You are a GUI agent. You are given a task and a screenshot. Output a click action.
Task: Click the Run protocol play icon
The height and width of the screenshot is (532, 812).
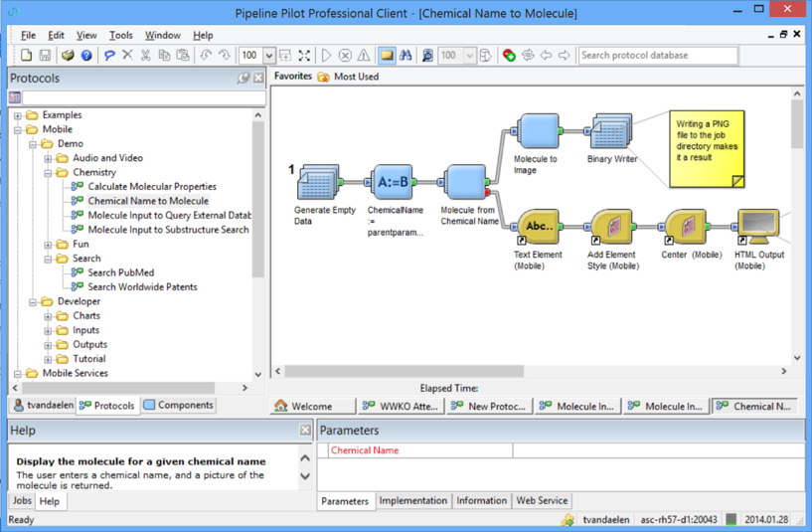pos(326,56)
